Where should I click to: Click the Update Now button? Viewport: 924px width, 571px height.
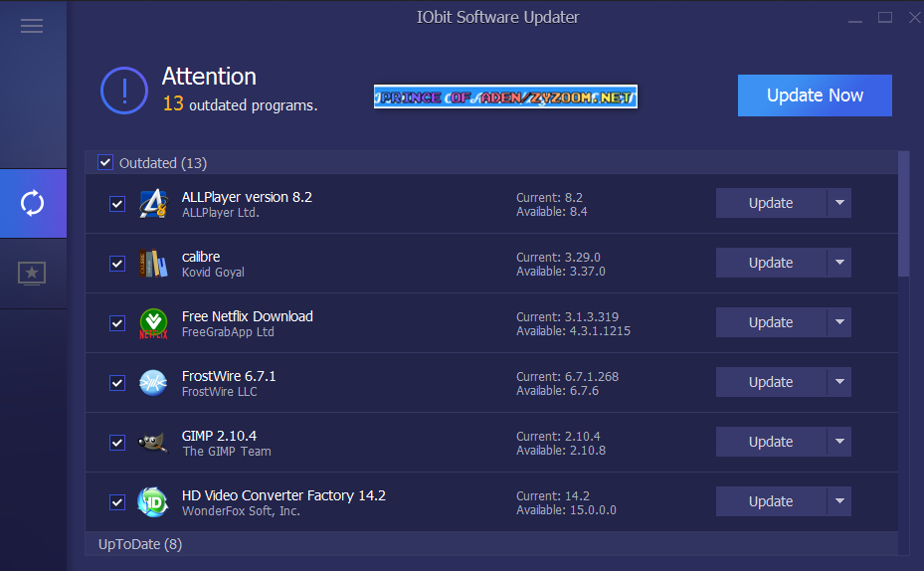815,95
